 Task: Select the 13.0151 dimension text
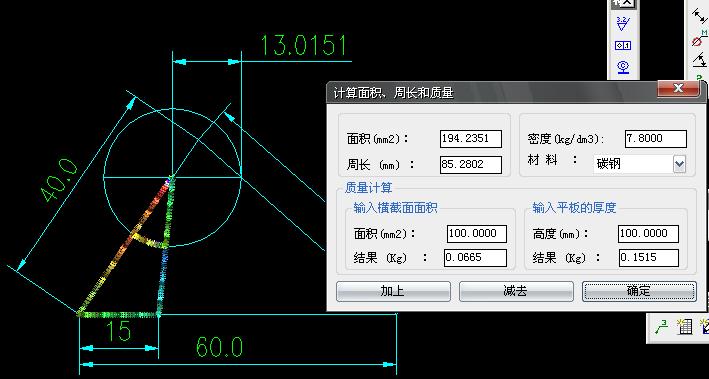tap(304, 45)
